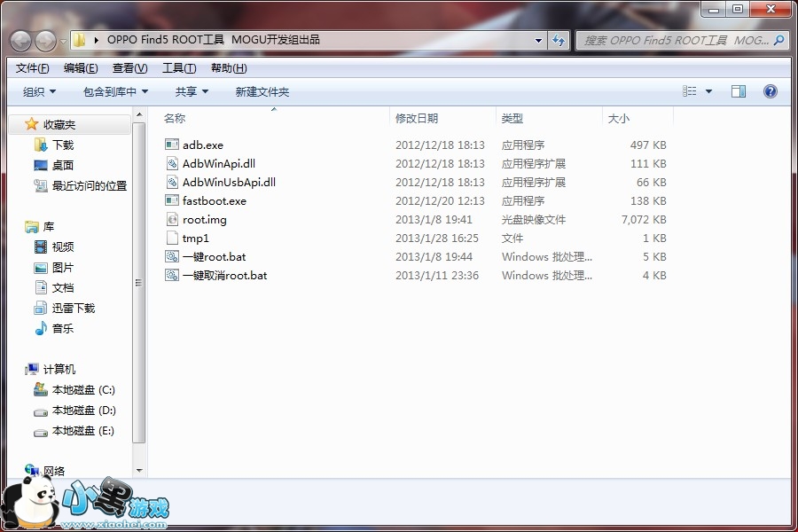Open the 视频 library
798x532 pixels.
(63, 246)
